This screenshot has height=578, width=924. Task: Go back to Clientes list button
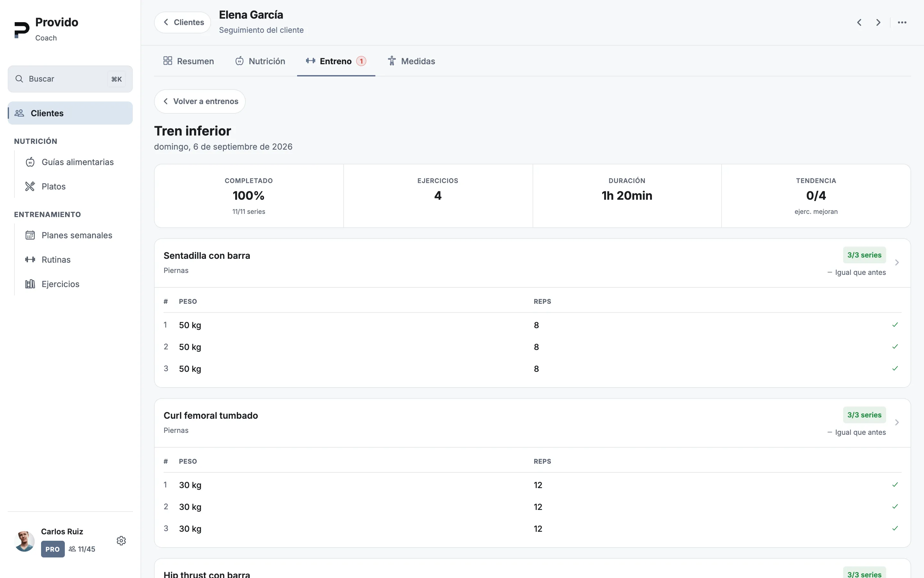point(183,22)
